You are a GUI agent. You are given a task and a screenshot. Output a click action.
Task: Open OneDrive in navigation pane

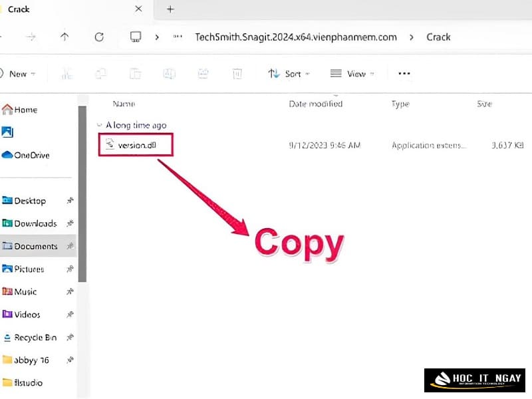click(25, 155)
